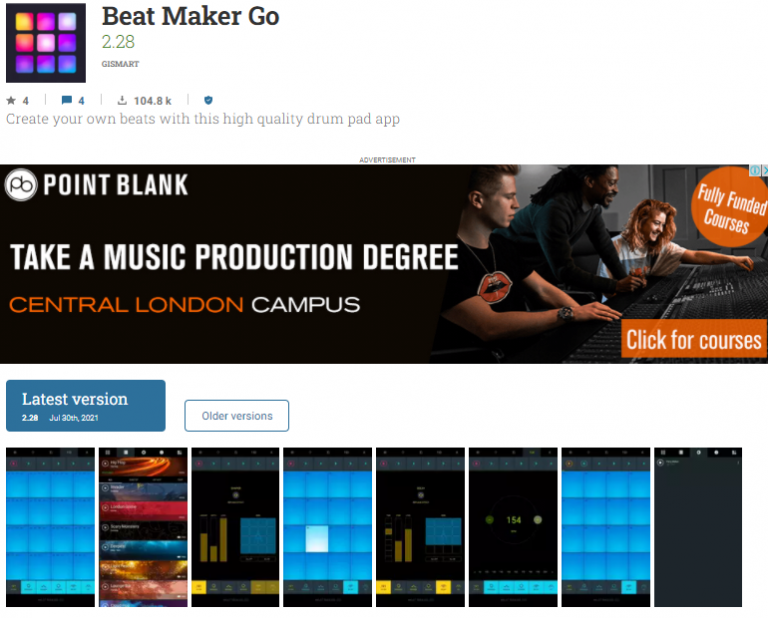
Task: Select the Latest version tab
Action: click(86, 405)
